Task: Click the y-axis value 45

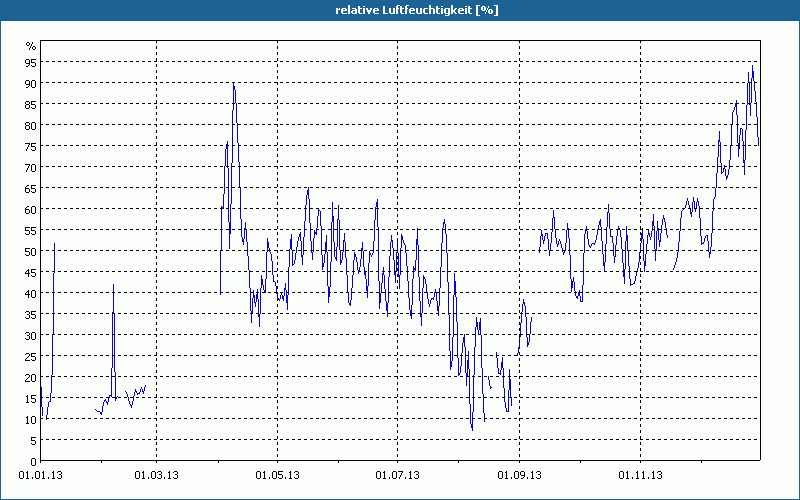Action: (31, 273)
